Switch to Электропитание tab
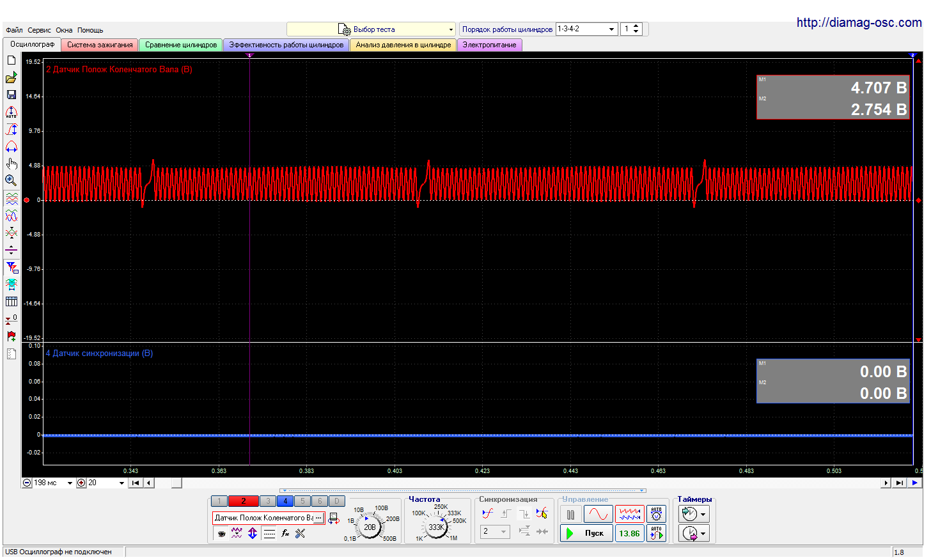 (490, 45)
